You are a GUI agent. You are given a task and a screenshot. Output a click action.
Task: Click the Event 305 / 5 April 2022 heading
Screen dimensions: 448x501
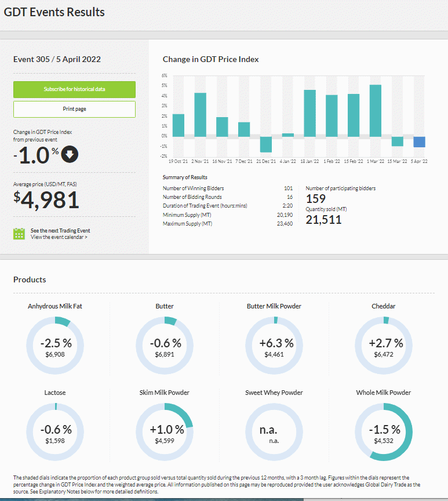[57, 59]
